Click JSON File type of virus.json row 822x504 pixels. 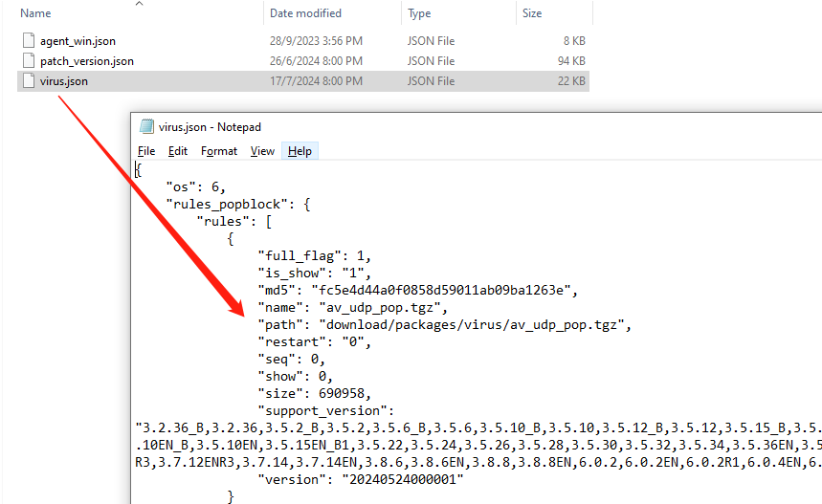click(431, 81)
